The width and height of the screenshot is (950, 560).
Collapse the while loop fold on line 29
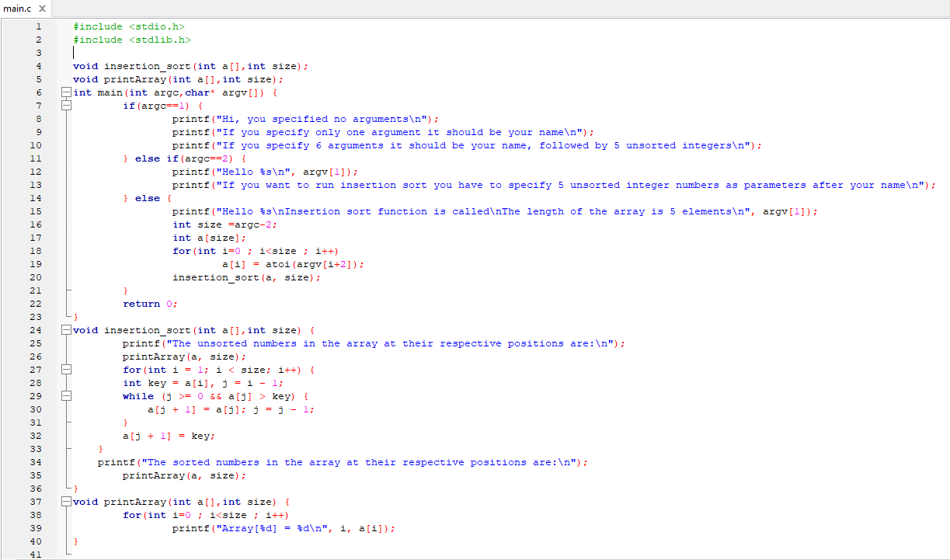(x=67, y=396)
